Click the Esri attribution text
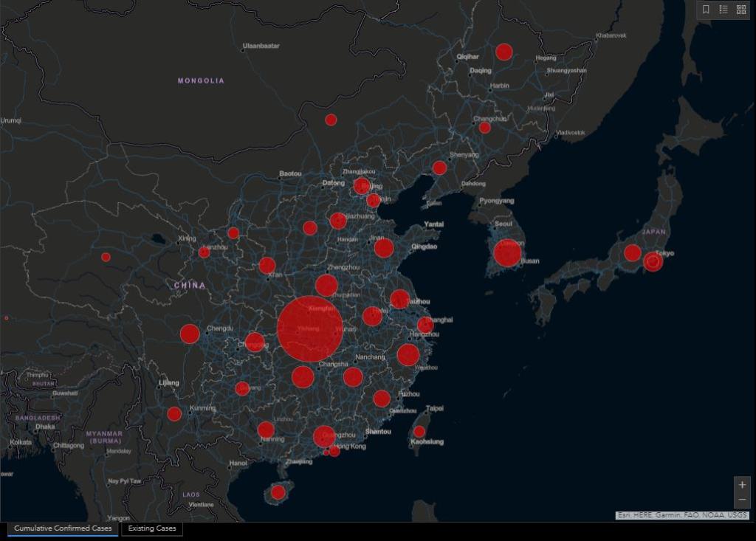 pyautogui.click(x=682, y=515)
